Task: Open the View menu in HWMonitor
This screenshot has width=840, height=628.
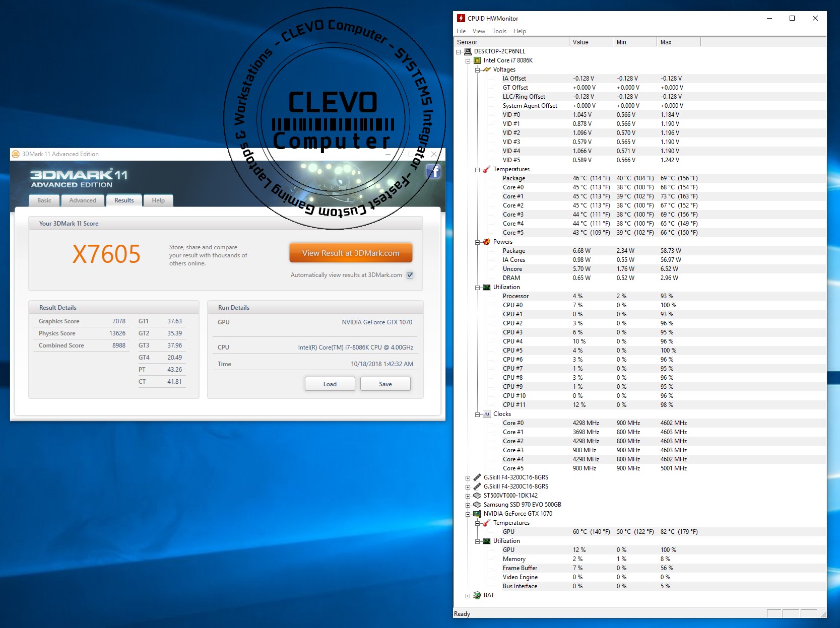Action: coord(479,31)
